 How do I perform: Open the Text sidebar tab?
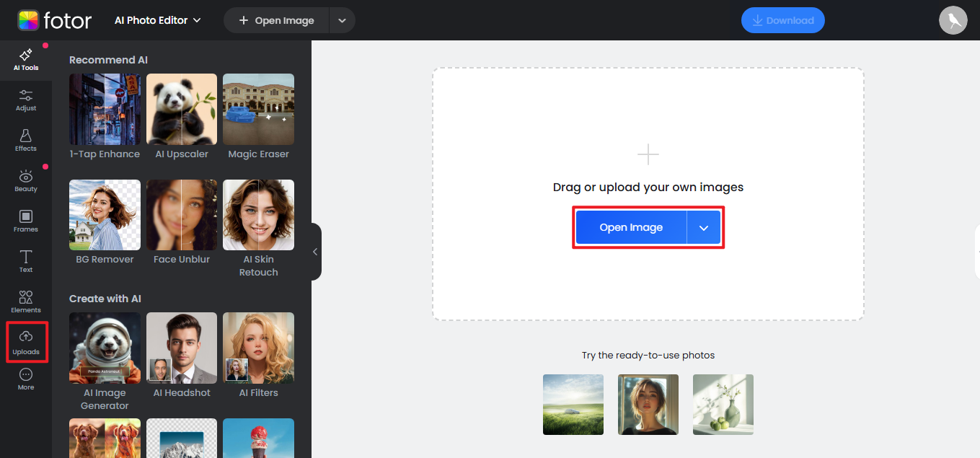tap(26, 263)
